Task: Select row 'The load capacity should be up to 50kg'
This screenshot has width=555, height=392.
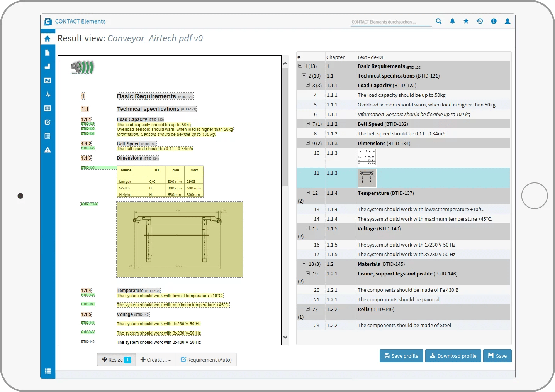Action: coord(403,95)
